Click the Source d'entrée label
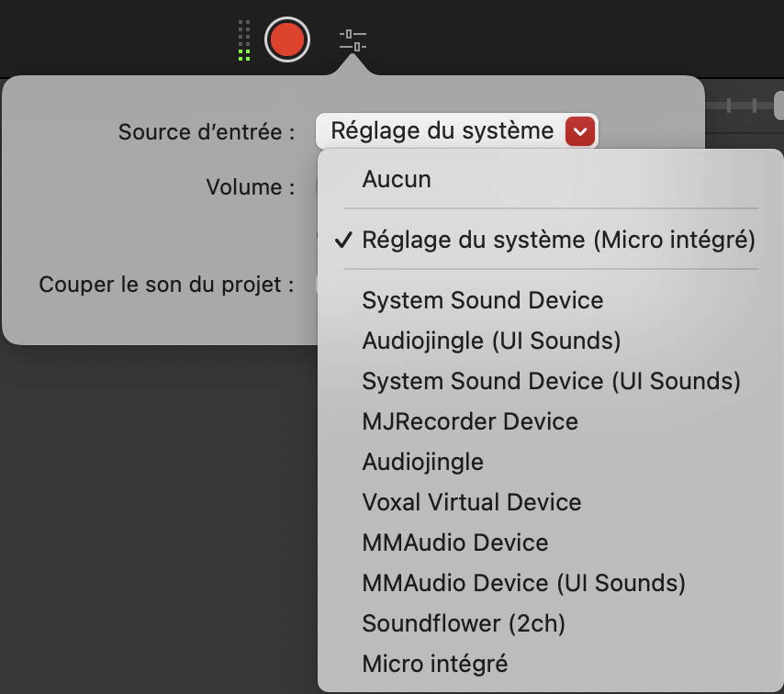This screenshot has width=784, height=694. pyautogui.click(x=207, y=132)
